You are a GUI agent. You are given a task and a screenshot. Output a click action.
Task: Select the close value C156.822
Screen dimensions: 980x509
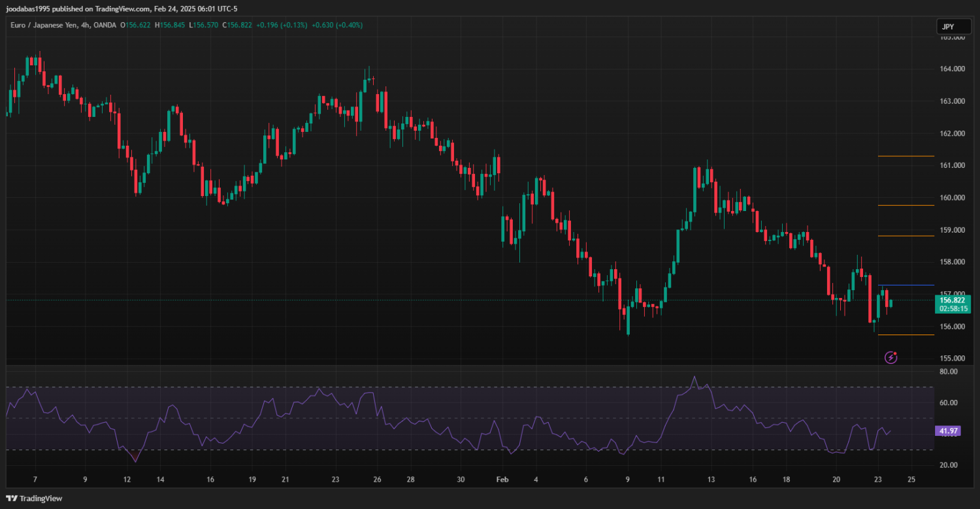tap(237, 25)
